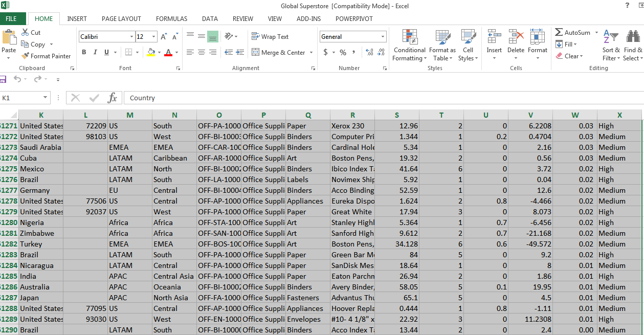Open General number format dropdown

tap(383, 37)
